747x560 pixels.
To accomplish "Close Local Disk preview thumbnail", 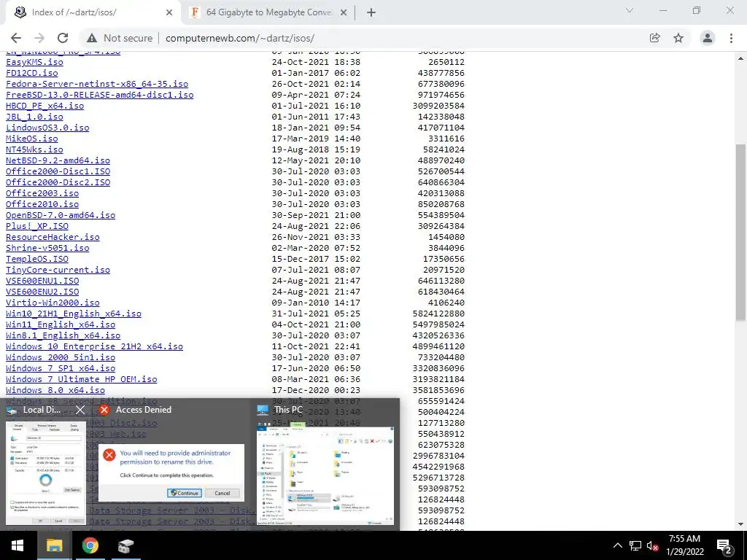I will tap(80, 410).
